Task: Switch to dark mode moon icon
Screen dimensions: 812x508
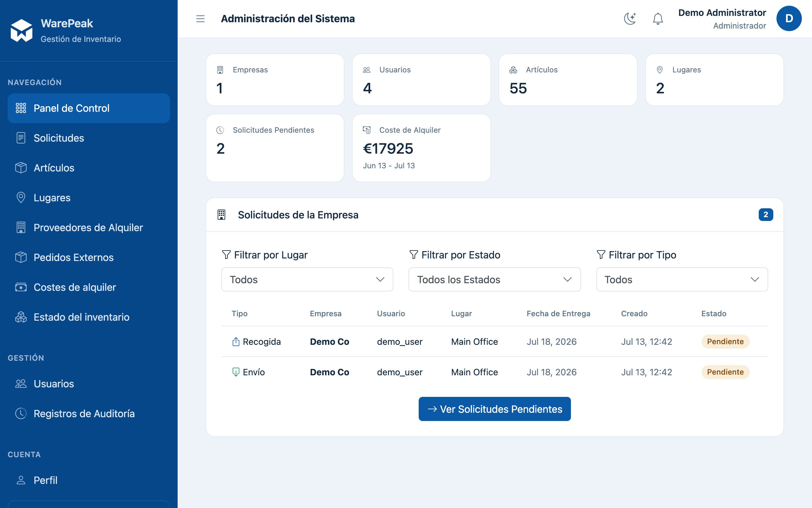Action: coord(630,19)
